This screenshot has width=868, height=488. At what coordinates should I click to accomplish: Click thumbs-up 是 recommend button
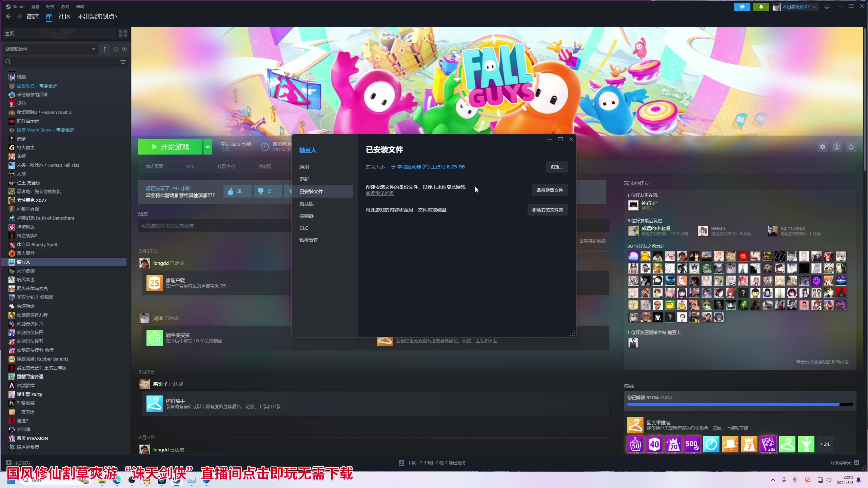(237, 191)
